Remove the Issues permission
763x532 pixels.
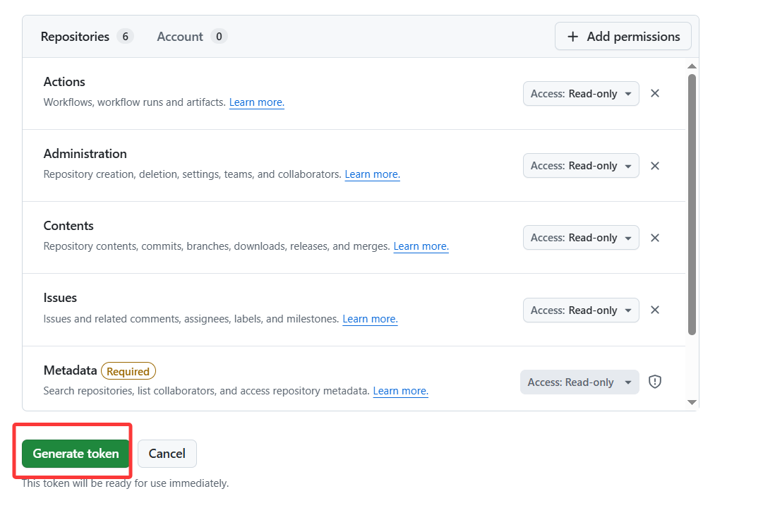click(x=655, y=310)
